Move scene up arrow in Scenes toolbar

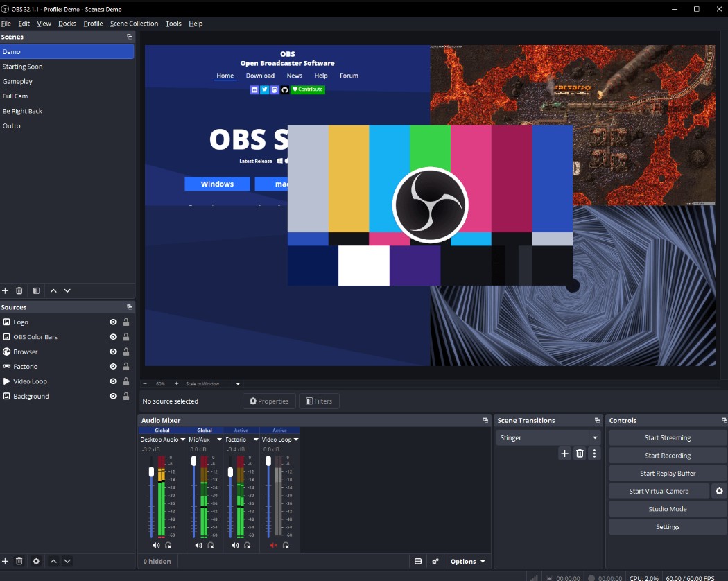point(53,290)
